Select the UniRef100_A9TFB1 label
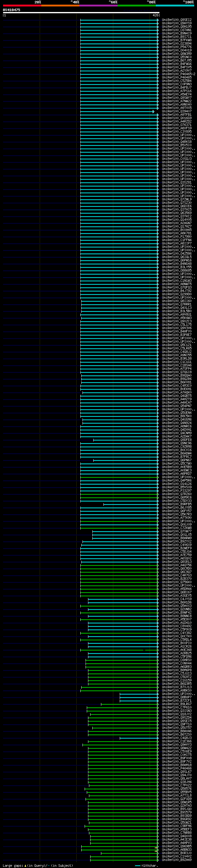The width and height of the screenshot is (197, 868). click(x=177, y=115)
